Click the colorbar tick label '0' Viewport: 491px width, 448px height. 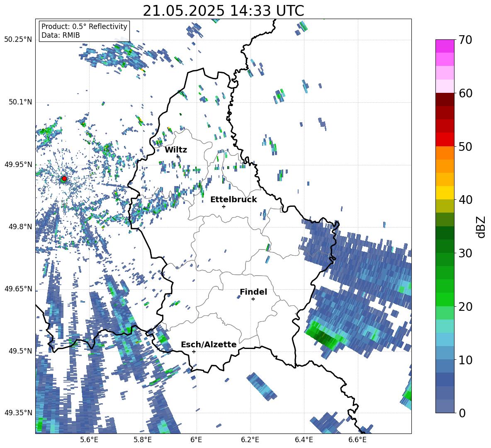(x=462, y=413)
